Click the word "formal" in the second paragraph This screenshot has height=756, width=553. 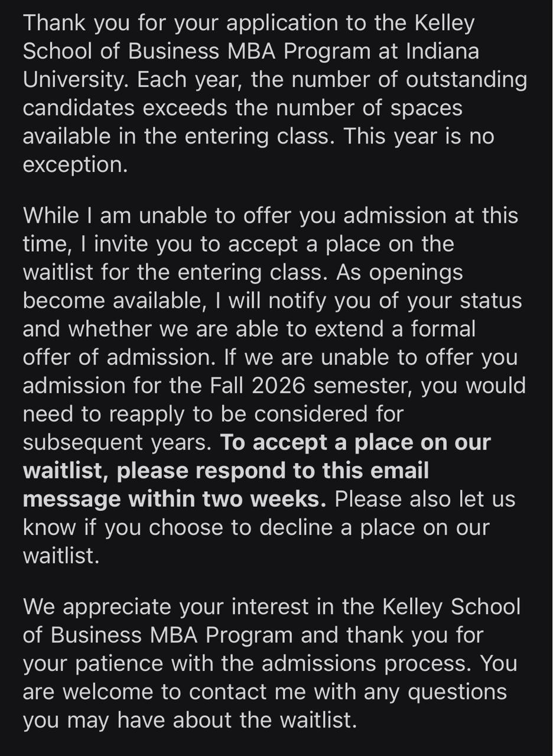click(443, 329)
